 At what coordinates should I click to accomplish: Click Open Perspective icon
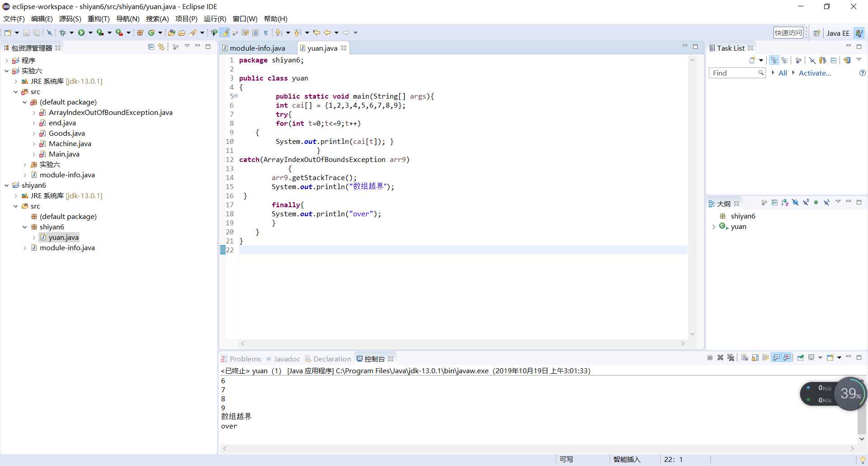point(816,33)
